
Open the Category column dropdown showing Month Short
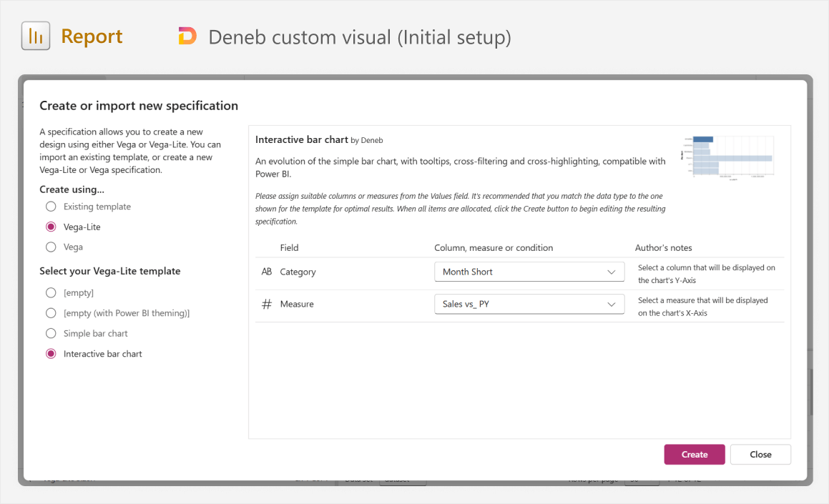click(x=529, y=272)
